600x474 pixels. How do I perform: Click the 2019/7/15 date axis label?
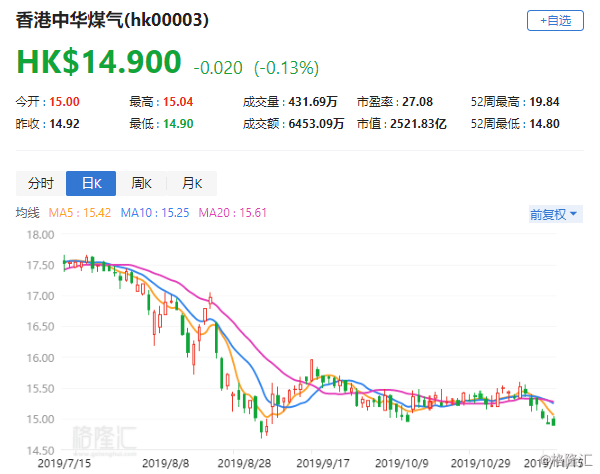[64, 463]
